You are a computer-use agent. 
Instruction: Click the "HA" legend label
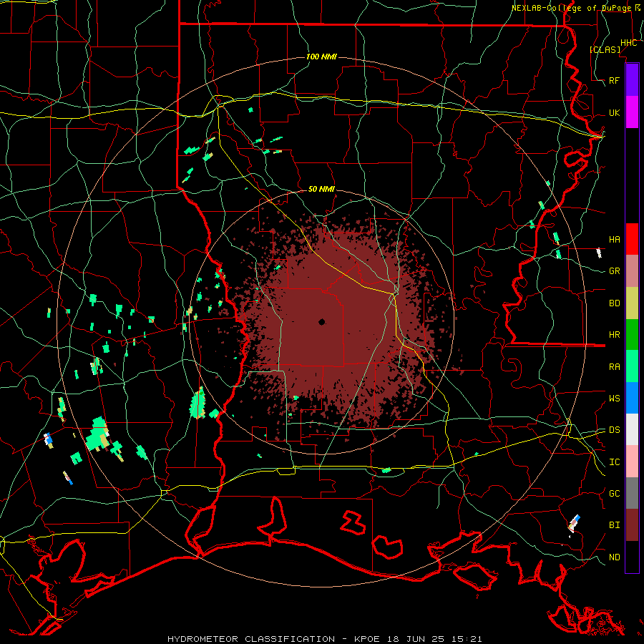[x=614, y=240]
